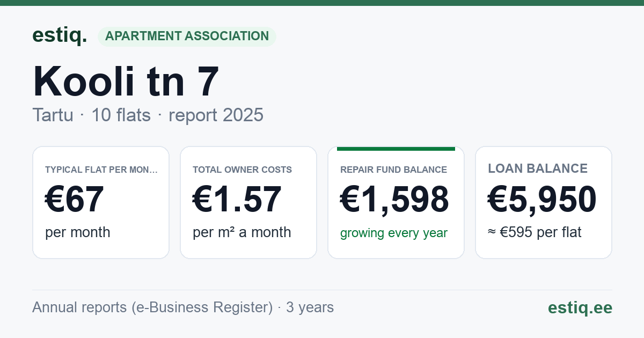This screenshot has height=338, width=644.
Task: Click the TOTAL OWNER COSTS label
Action: tap(242, 170)
